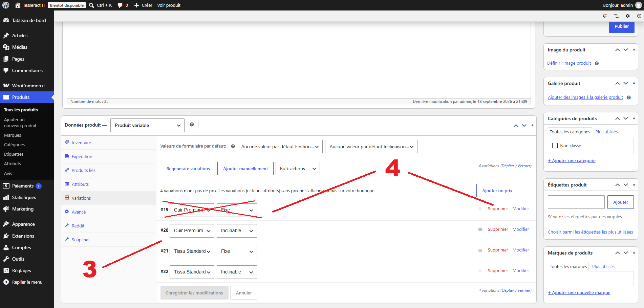
Task: Open the Bulk actions dropdown
Action: (298, 169)
